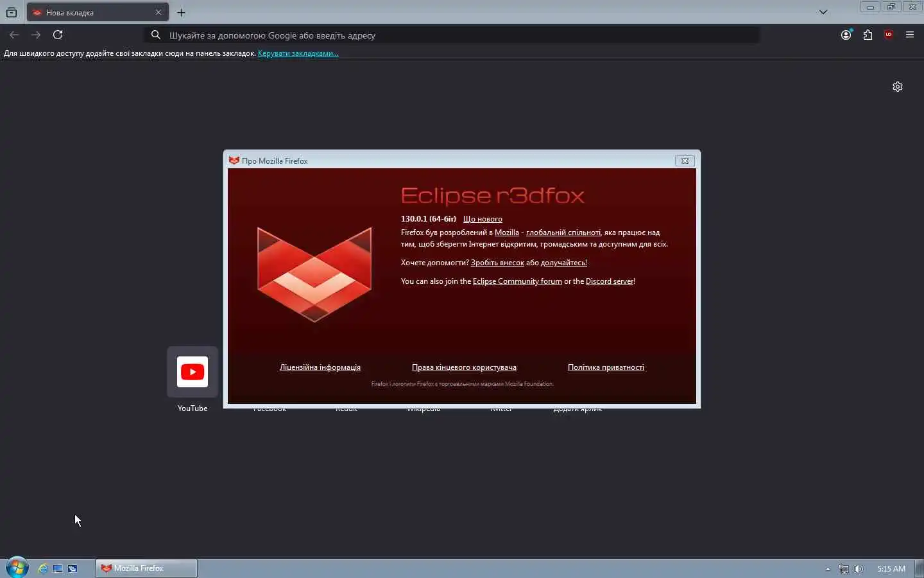Open the network tray icon

[844, 569]
